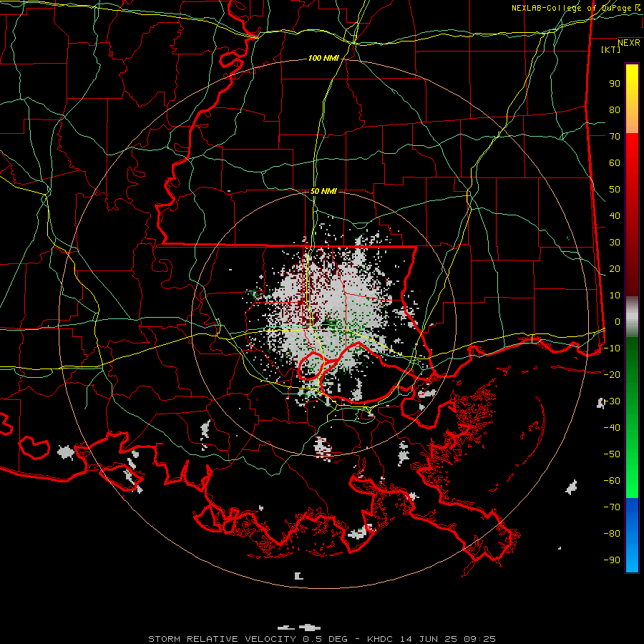Click the positive 30 scale value

[615, 243]
